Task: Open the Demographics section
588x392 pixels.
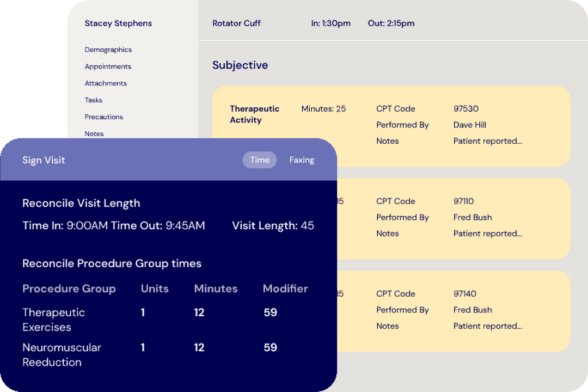Action: [x=108, y=50]
